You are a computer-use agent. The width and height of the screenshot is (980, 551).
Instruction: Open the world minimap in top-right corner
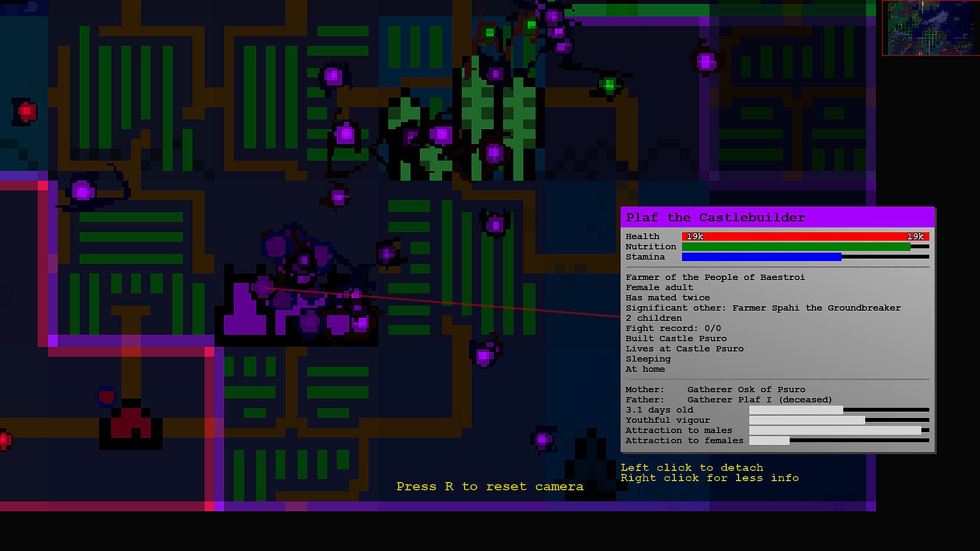[930, 28]
